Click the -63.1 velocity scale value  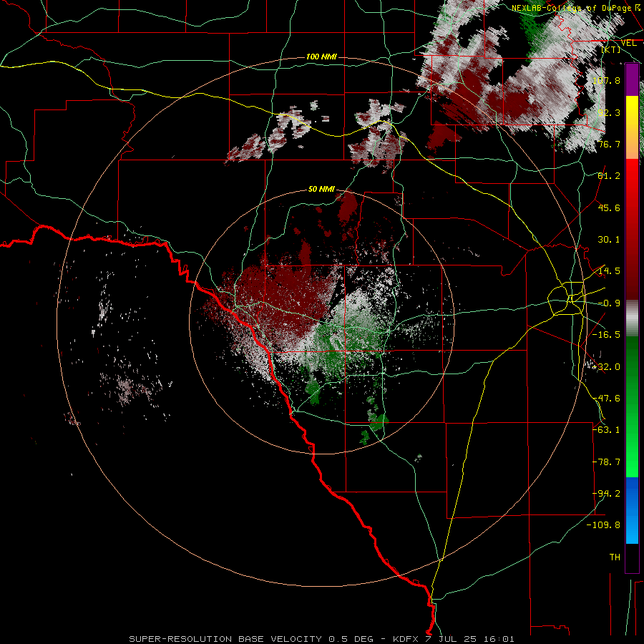(606, 430)
